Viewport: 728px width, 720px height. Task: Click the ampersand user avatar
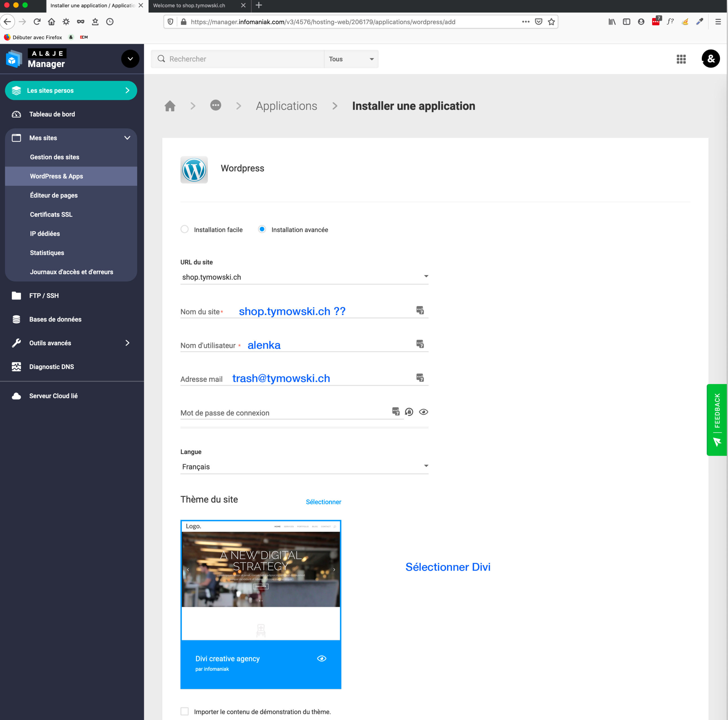pyautogui.click(x=711, y=59)
